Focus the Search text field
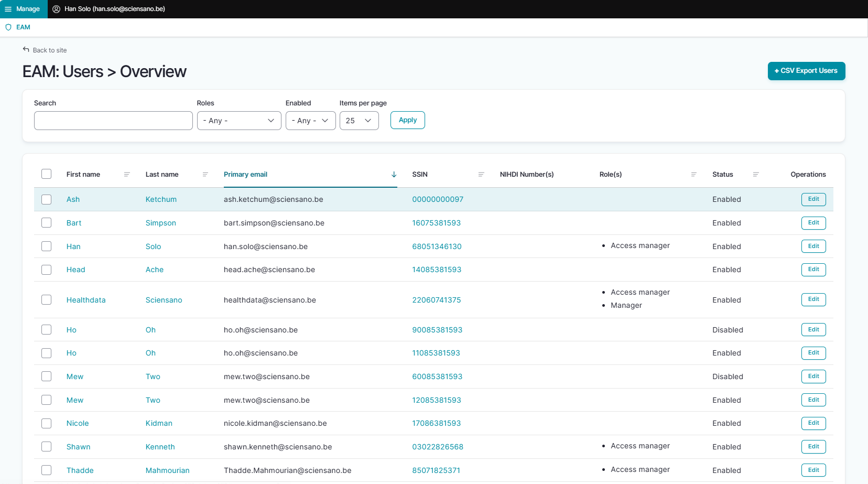 [113, 121]
